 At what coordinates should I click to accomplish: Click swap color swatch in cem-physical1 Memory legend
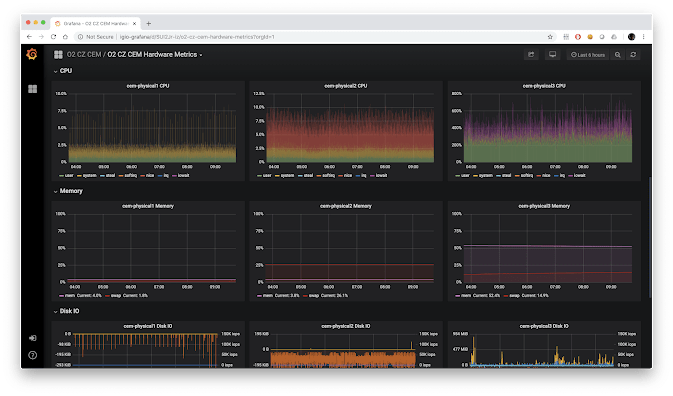[107, 296]
